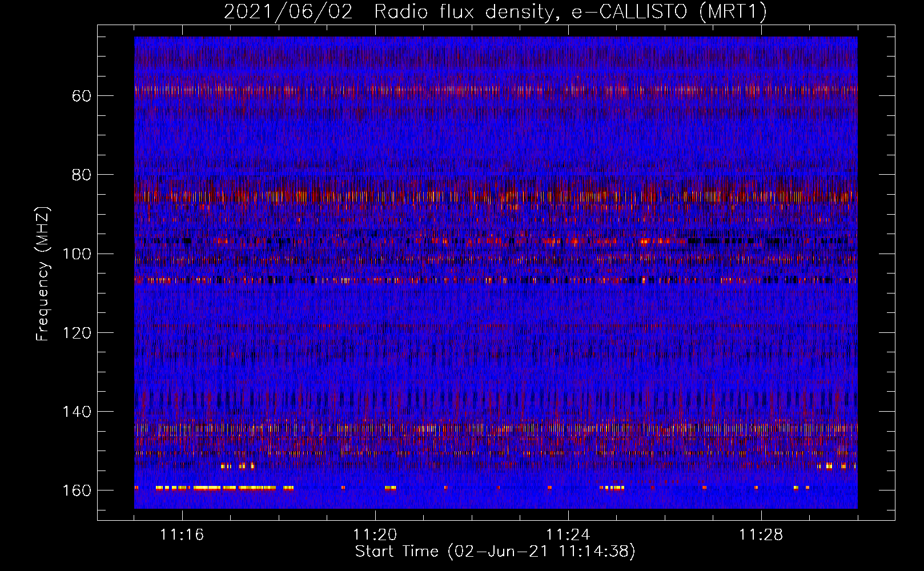Click the 160 frequency tick label
The height and width of the screenshot is (571, 924).
point(77,490)
